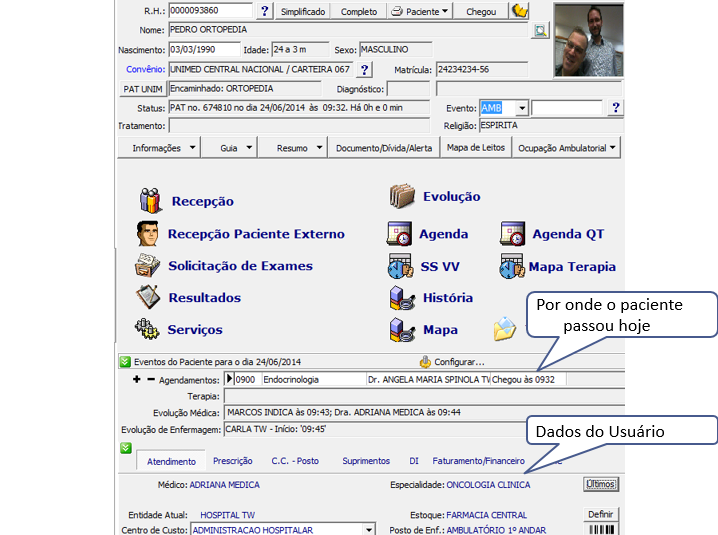The height and width of the screenshot is (535, 718).
Task: Click the 'Chegou às 0932' cell
Action: (x=528, y=379)
